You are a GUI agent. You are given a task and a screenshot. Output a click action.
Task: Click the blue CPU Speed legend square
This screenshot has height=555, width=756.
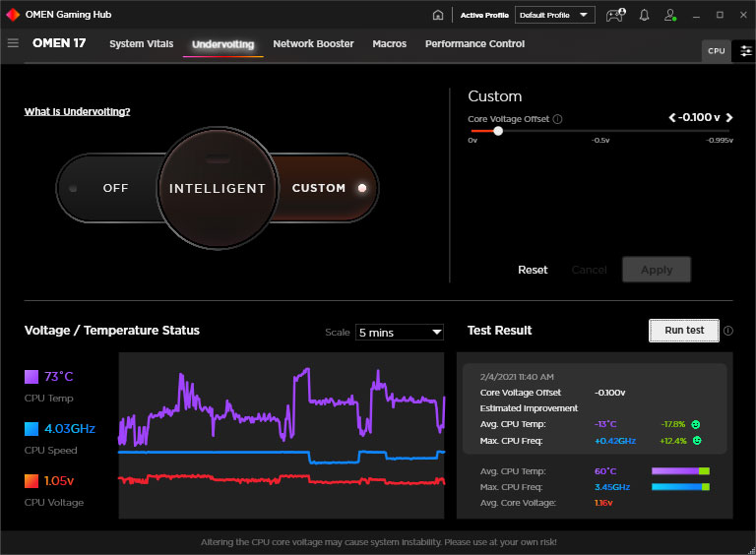coord(31,429)
